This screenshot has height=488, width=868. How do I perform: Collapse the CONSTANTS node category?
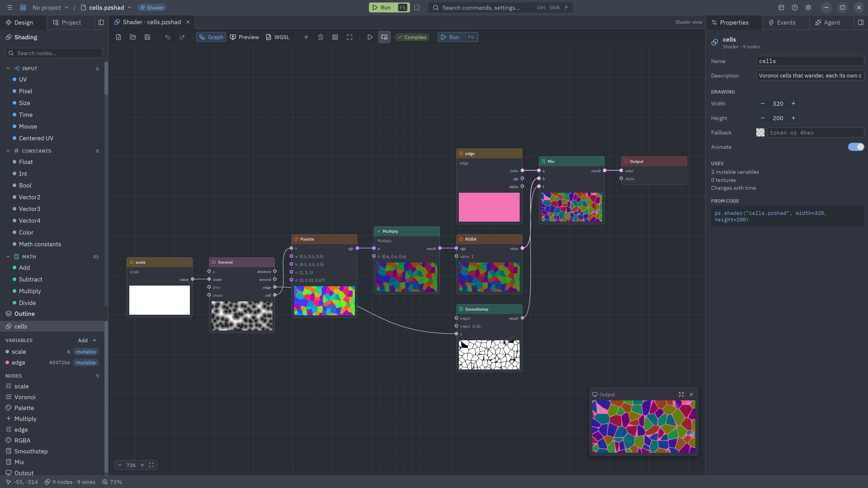click(x=8, y=151)
